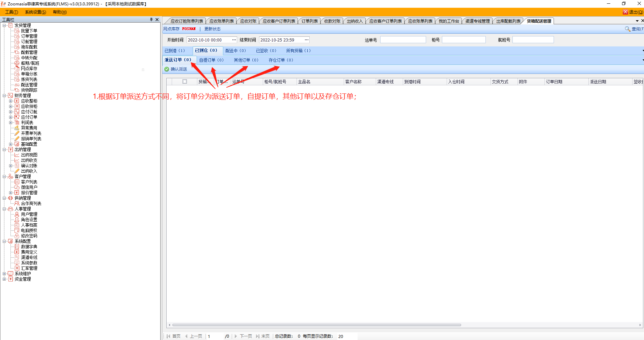
Task: Focus the 运单号 input field
Action: pyautogui.click(x=403, y=40)
